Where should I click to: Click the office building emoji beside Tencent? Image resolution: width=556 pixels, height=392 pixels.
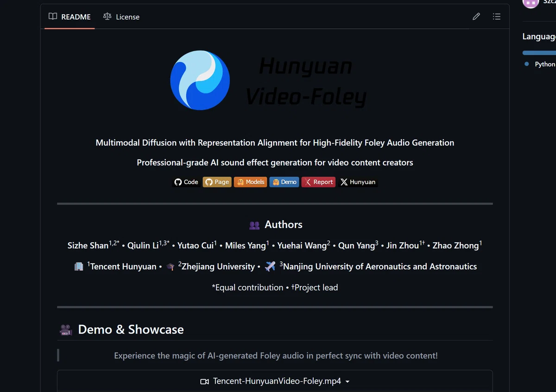tap(79, 267)
